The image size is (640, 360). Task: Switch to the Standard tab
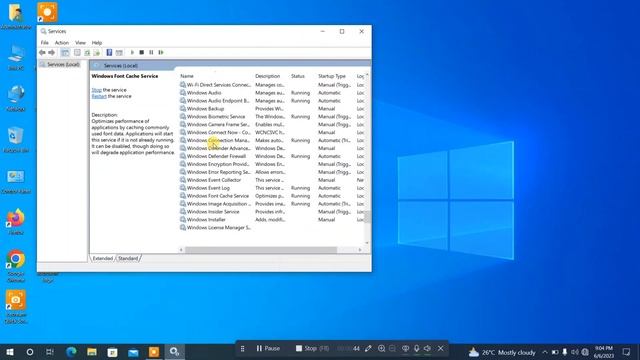click(x=128, y=258)
